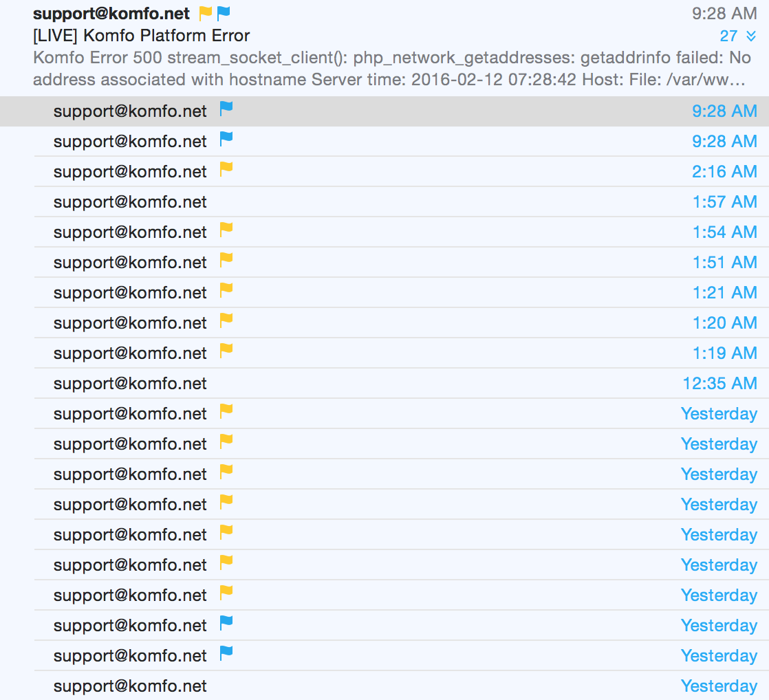Click the gray 9:28 AM thread header time
The height and width of the screenshot is (700, 769).
[x=724, y=14]
